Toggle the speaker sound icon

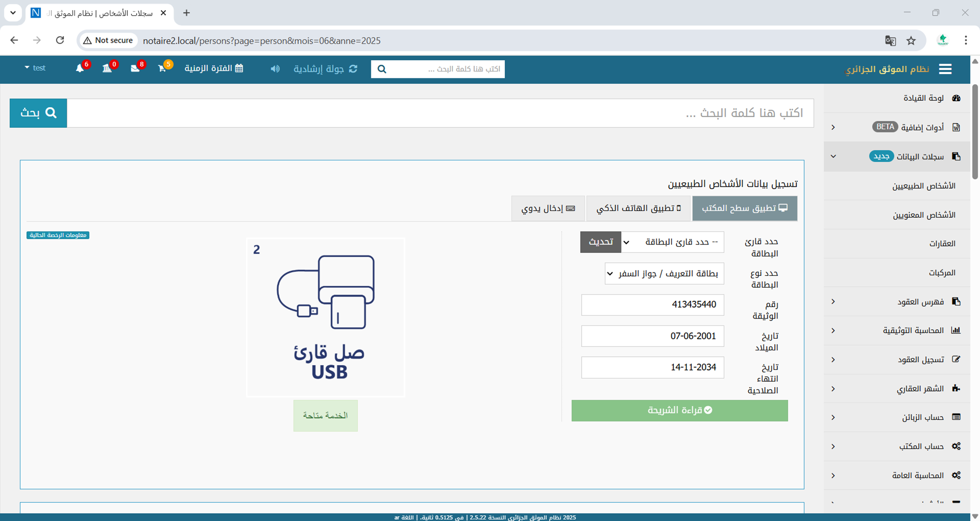pyautogui.click(x=275, y=69)
